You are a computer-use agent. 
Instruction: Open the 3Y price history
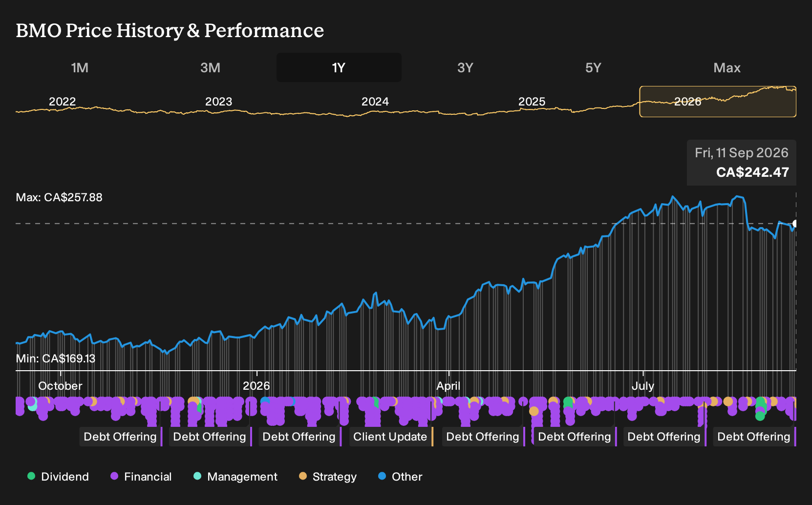465,67
